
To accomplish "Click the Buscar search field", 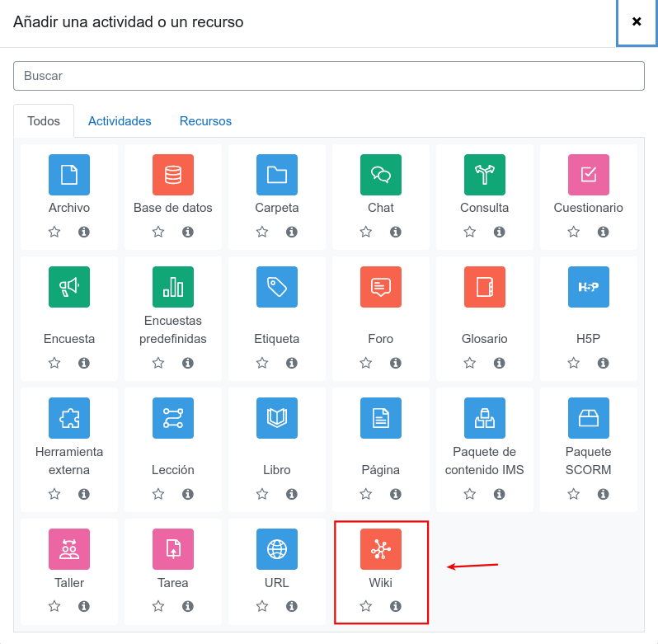I will [328, 76].
